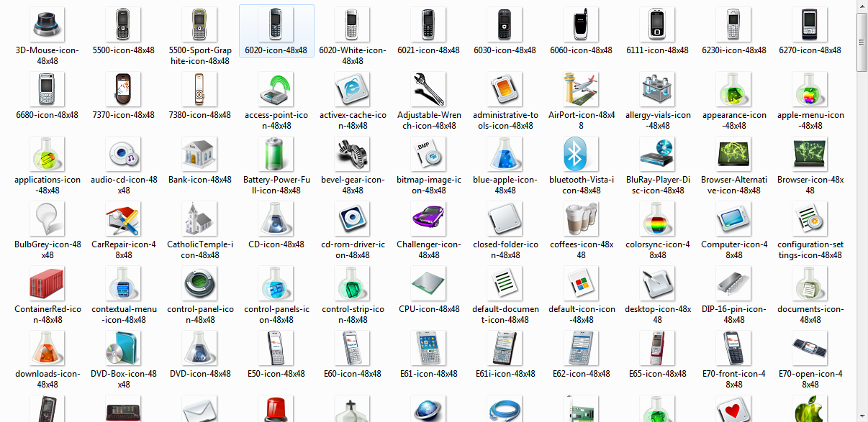Select the 7370-icon-48x48 file
The height and width of the screenshot is (422, 868).
click(124, 89)
